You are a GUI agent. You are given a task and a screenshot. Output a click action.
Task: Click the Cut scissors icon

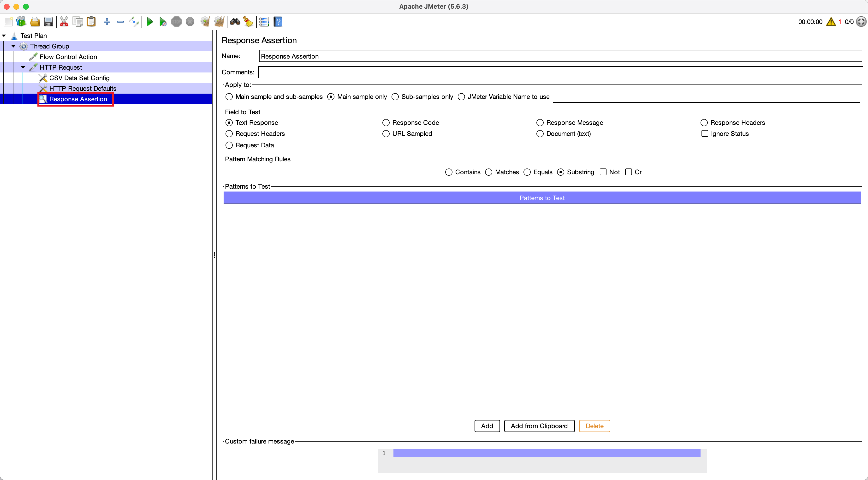[64, 22]
